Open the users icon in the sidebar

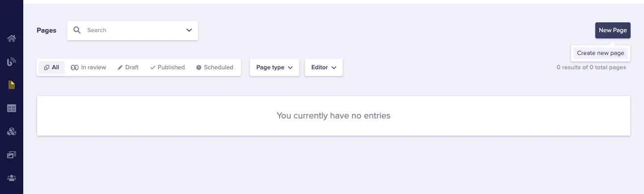click(12, 178)
